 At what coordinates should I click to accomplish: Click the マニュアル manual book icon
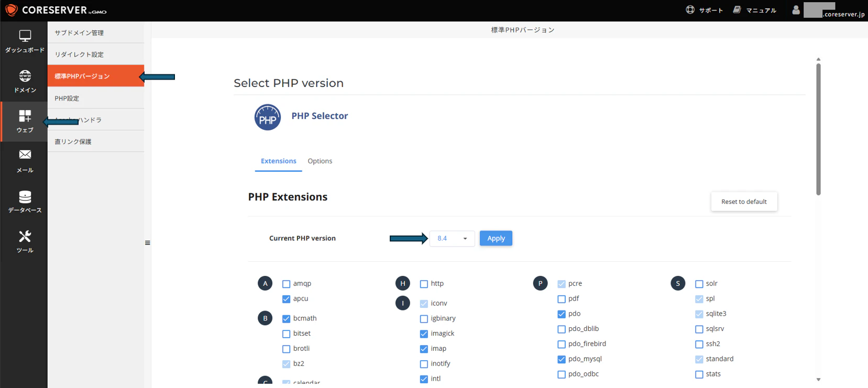click(x=737, y=9)
